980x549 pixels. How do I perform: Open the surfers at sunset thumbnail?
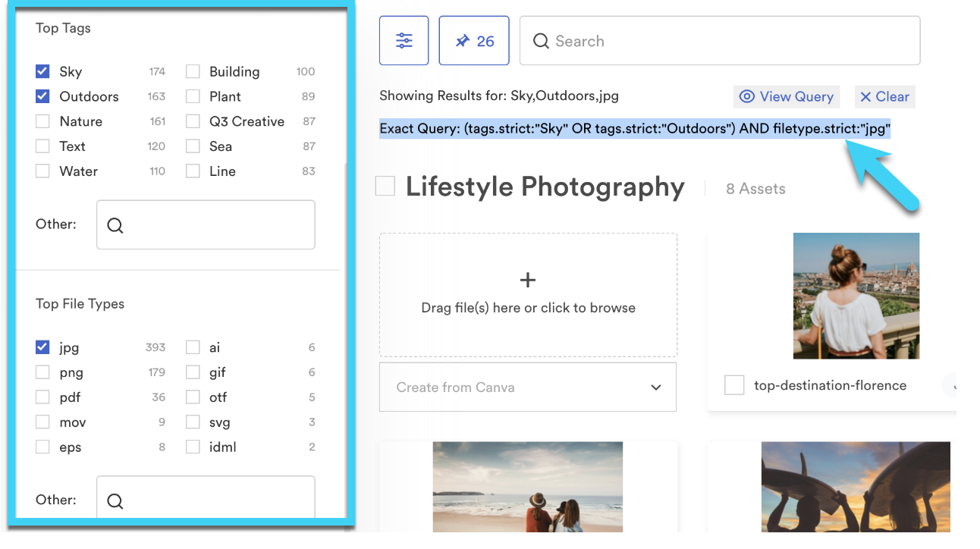(856, 488)
